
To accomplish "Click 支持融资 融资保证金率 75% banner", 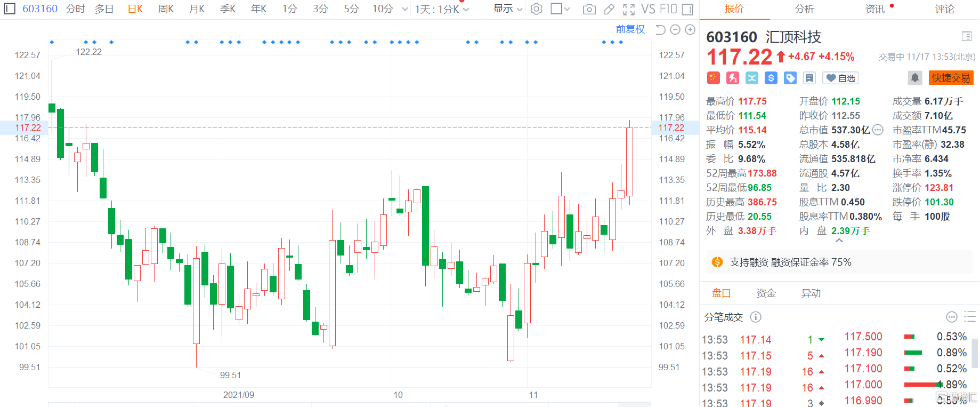I will 839,262.
